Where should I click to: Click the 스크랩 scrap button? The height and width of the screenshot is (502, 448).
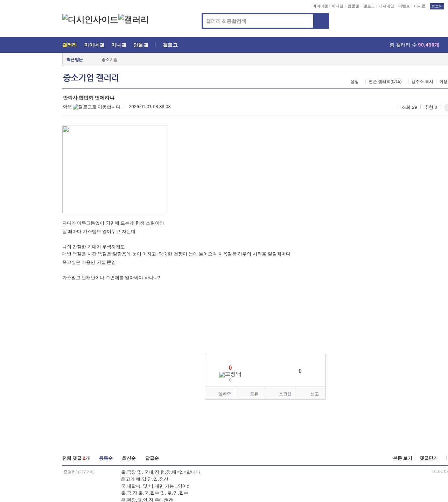280,394
